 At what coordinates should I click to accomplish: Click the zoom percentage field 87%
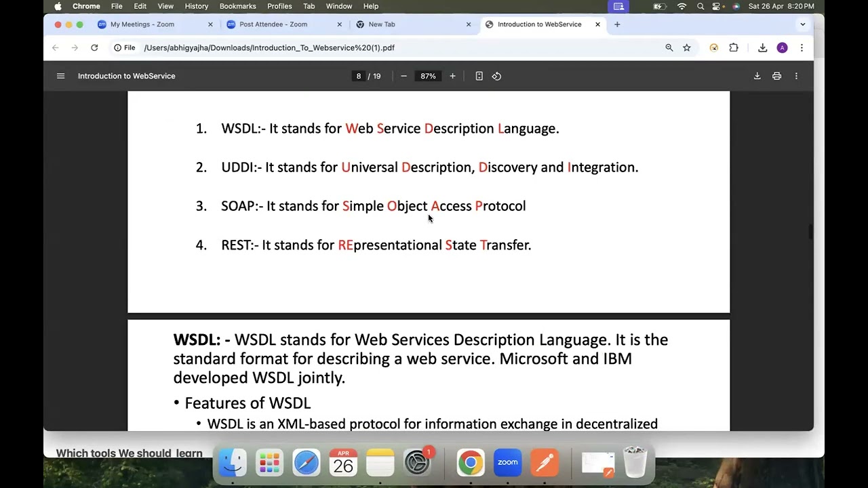(428, 76)
